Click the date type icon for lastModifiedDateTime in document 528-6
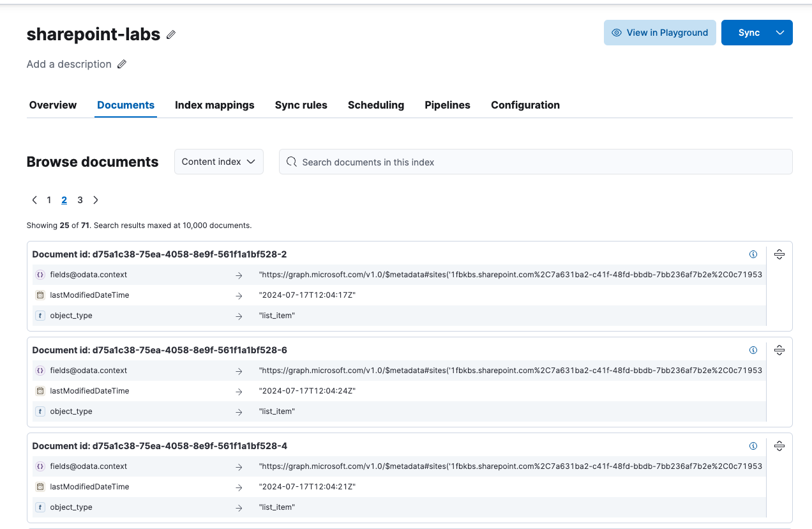The height and width of the screenshot is (529, 812). (40, 391)
